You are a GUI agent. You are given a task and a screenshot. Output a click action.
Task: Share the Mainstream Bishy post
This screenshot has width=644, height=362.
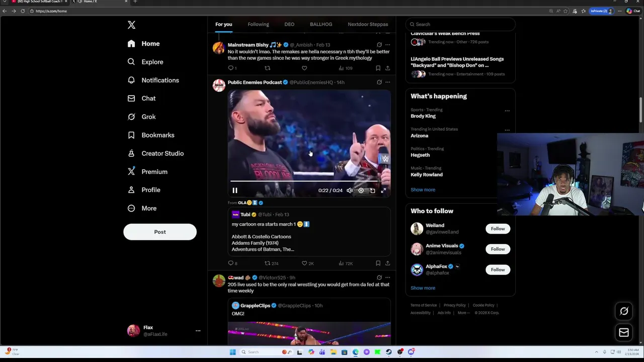[x=387, y=68]
